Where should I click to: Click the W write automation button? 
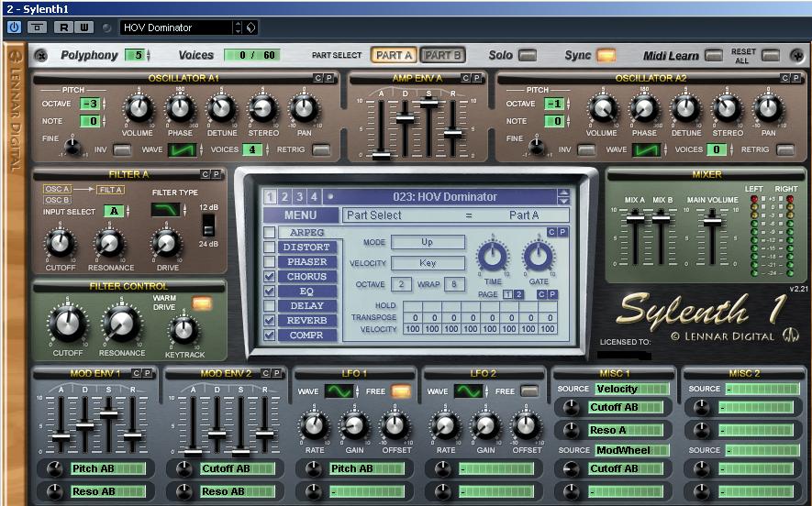point(83,27)
